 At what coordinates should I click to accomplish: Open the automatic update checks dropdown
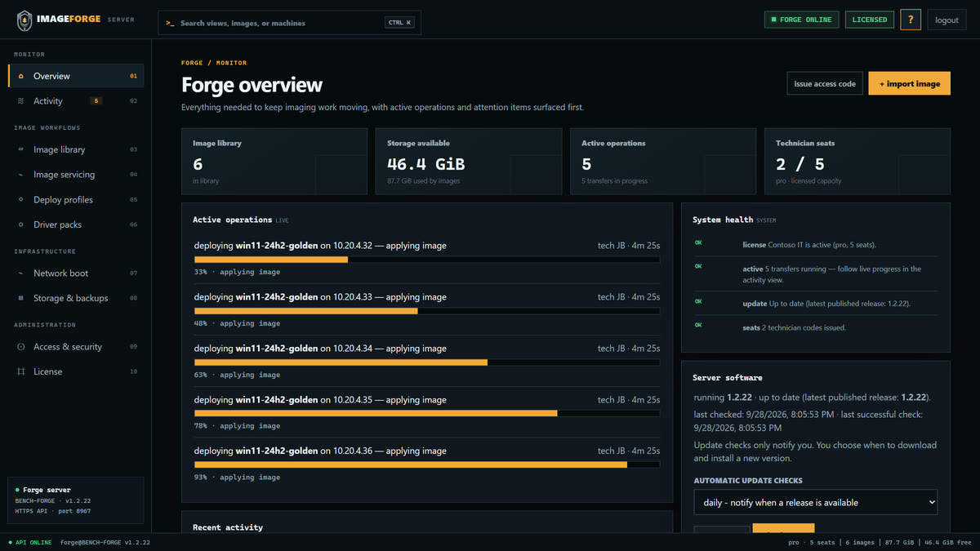coord(816,502)
